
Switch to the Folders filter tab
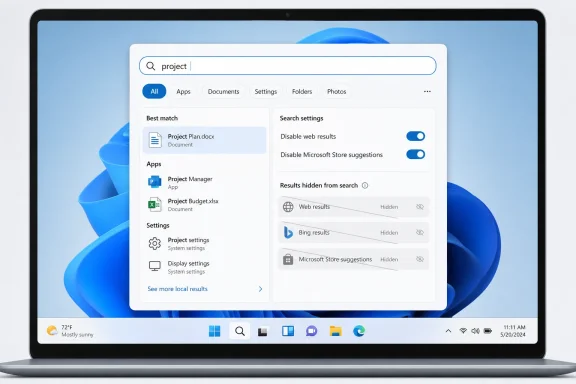(x=302, y=91)
